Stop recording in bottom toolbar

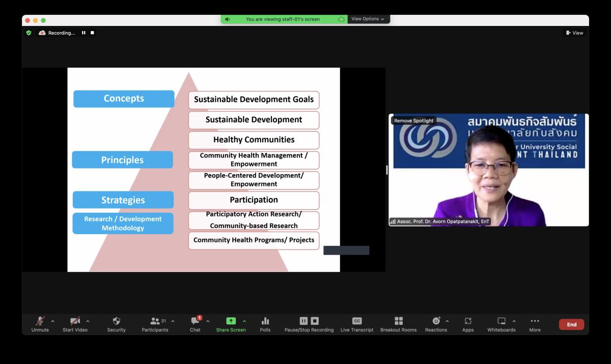click(315, 321)
